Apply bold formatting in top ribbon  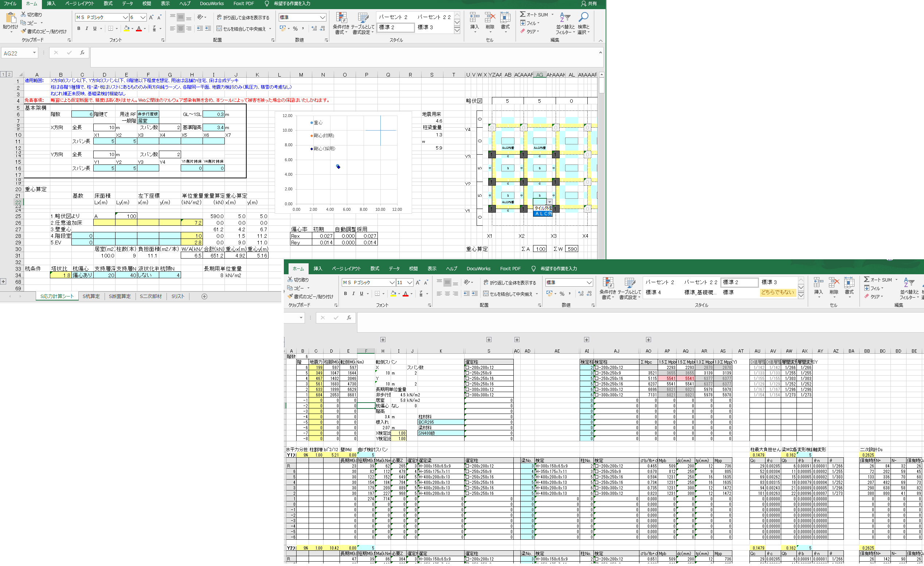(79, 28)
